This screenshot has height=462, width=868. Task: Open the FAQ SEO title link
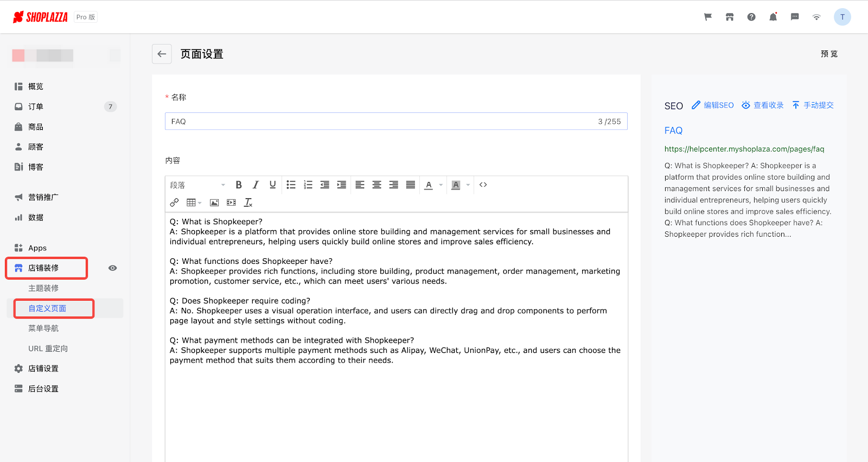coord(673,130)
